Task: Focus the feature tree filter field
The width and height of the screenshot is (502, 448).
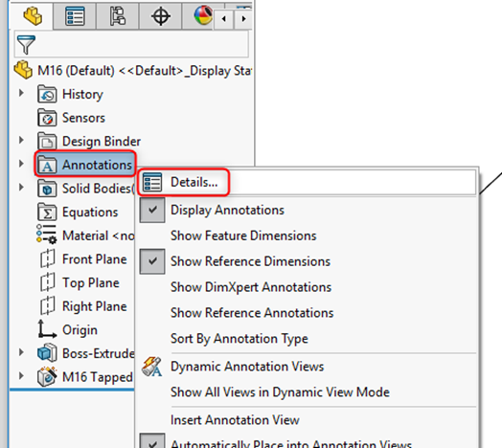Action: (x=131, y=44)
